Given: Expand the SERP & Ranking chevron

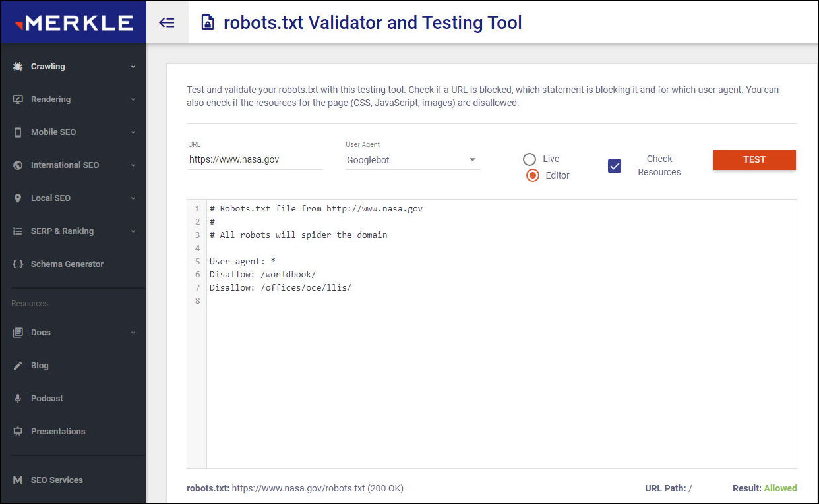Looking at the screenshot, I should [133, 231].
